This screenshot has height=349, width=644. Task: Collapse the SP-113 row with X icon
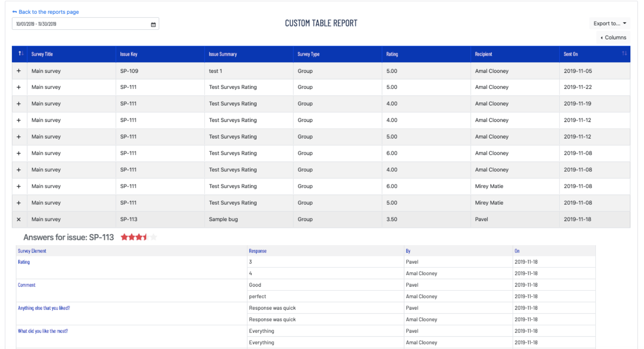click(x=19, y=219)
